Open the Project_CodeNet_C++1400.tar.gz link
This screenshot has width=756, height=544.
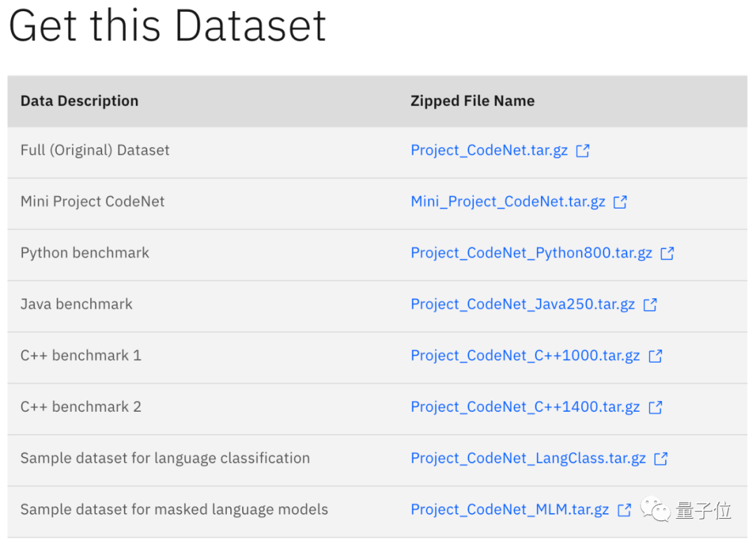[x=525, y=407]
